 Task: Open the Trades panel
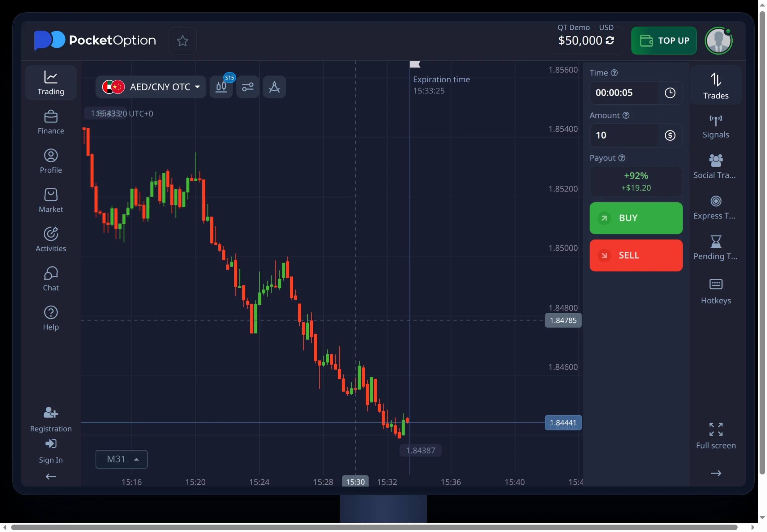716,86
